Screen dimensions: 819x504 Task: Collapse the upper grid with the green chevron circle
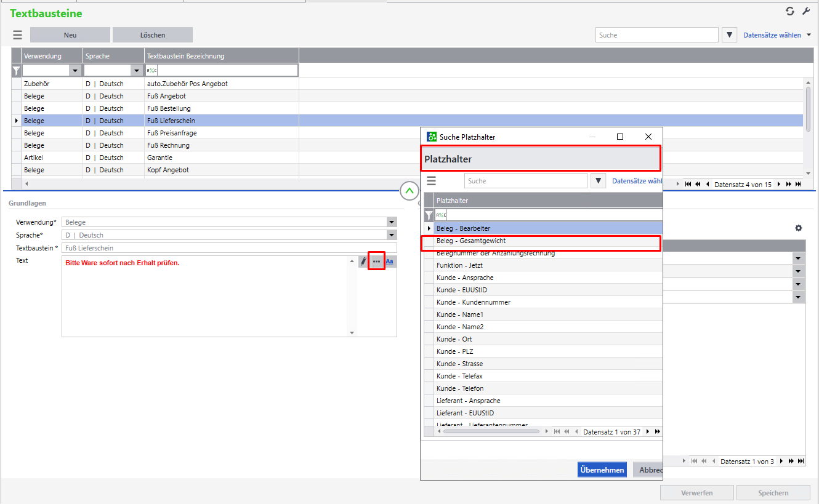[x=409, y=191]
